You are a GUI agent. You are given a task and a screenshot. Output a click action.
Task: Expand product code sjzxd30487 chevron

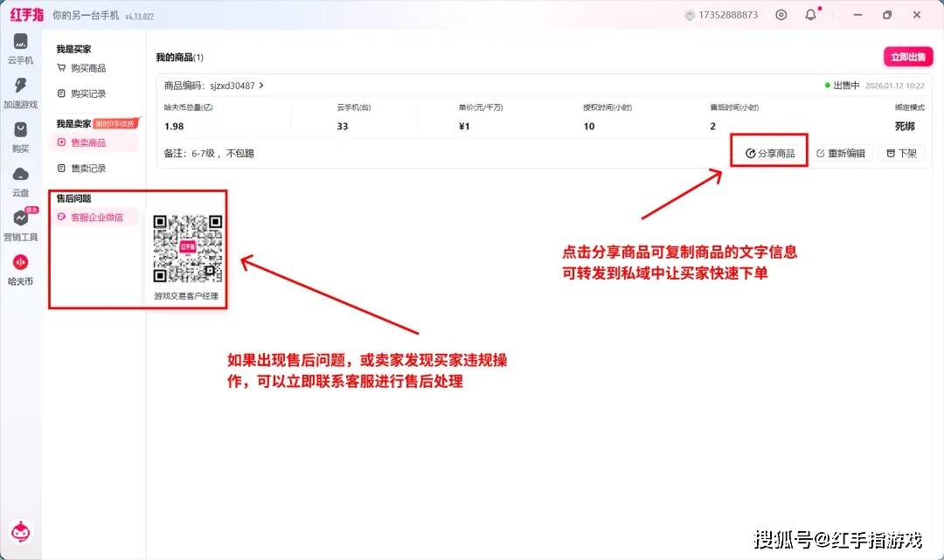tap(261, 86)
